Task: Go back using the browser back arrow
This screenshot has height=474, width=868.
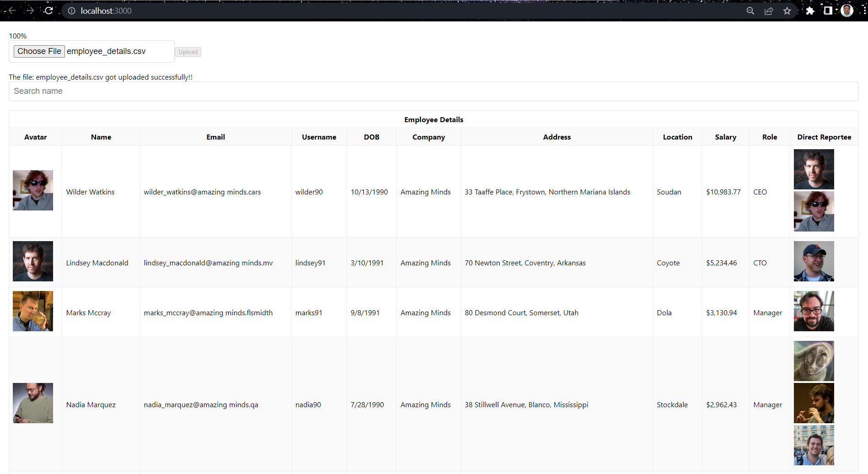Action: [x=12, y=11]
